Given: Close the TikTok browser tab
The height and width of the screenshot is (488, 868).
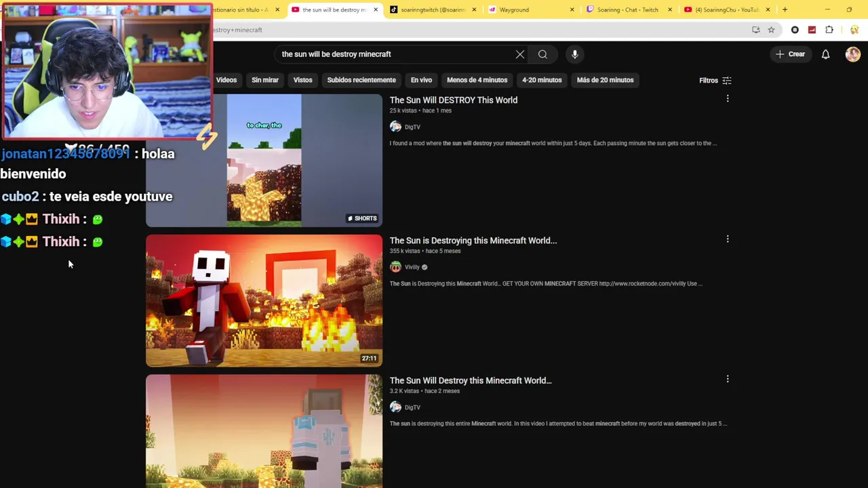Looking at the screenshot, I should tap(474, 9).
